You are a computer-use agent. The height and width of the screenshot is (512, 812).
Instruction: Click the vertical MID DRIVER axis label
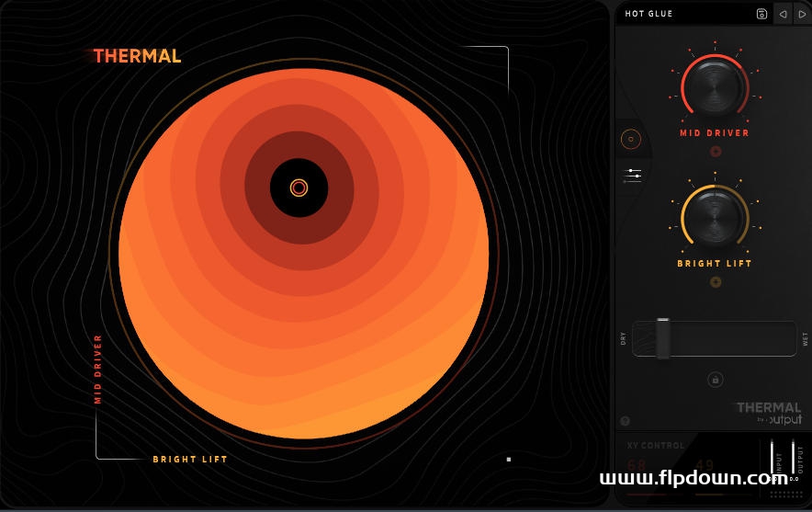pos(98,369)
